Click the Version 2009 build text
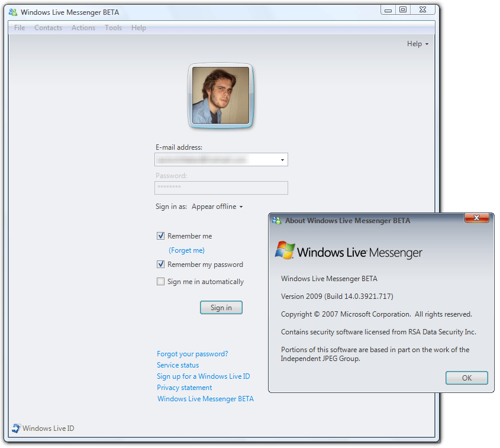 click(337, 296)
